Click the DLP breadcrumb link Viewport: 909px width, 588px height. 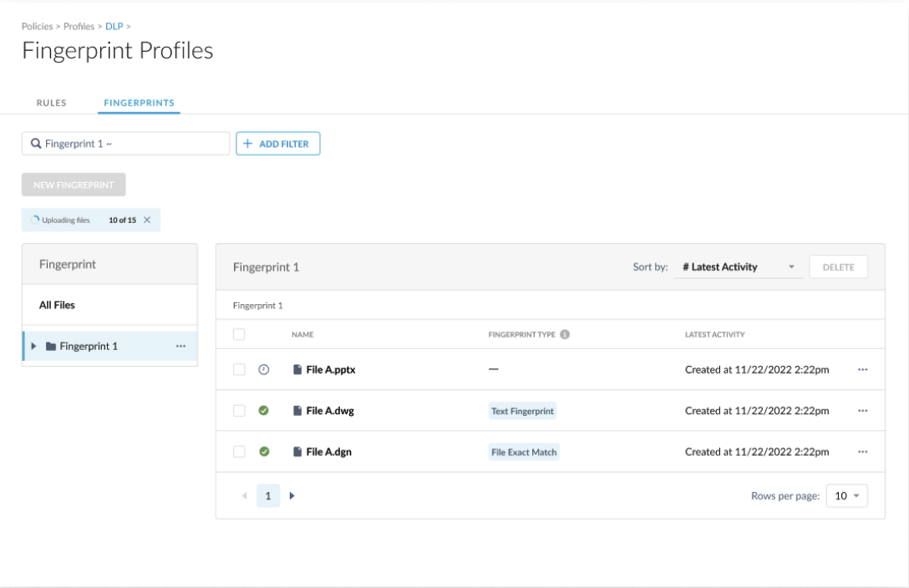point(114,27)
